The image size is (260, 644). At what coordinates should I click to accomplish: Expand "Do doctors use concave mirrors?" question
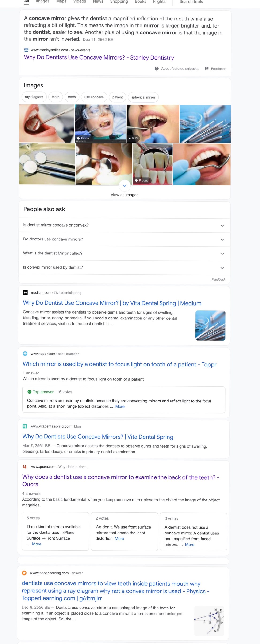coord(222,239)
